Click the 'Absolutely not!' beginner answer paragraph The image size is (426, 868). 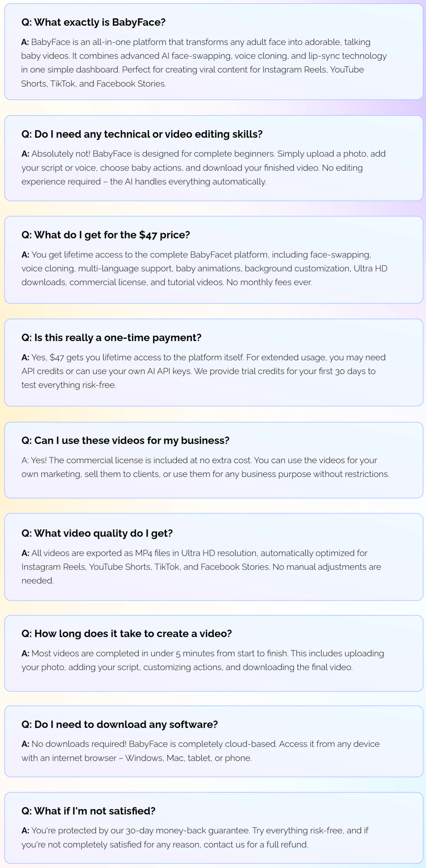pos(204,168)
